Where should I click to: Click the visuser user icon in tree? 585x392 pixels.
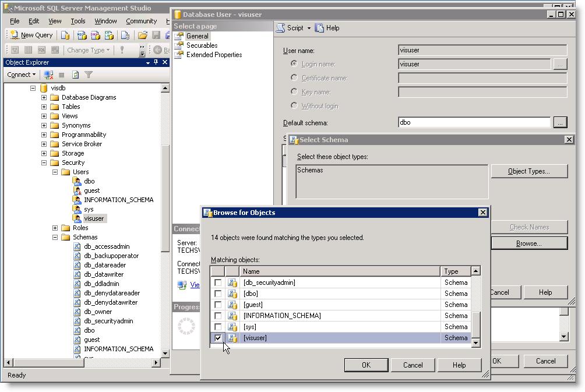coord(77,218)
